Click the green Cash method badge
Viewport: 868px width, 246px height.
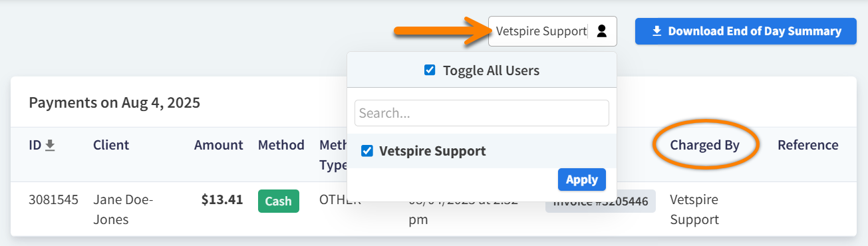point(279,201)
